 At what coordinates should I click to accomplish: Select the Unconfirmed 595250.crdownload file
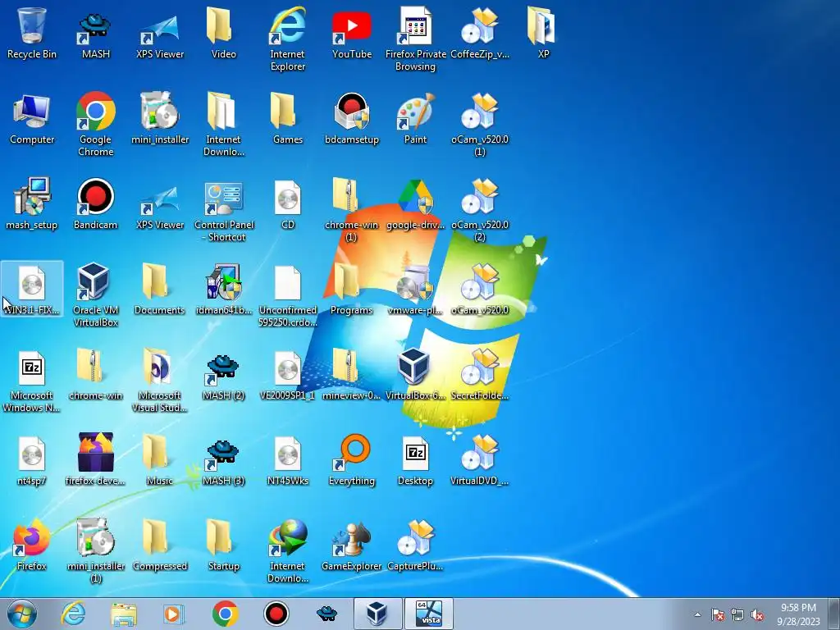coord(288,294)
